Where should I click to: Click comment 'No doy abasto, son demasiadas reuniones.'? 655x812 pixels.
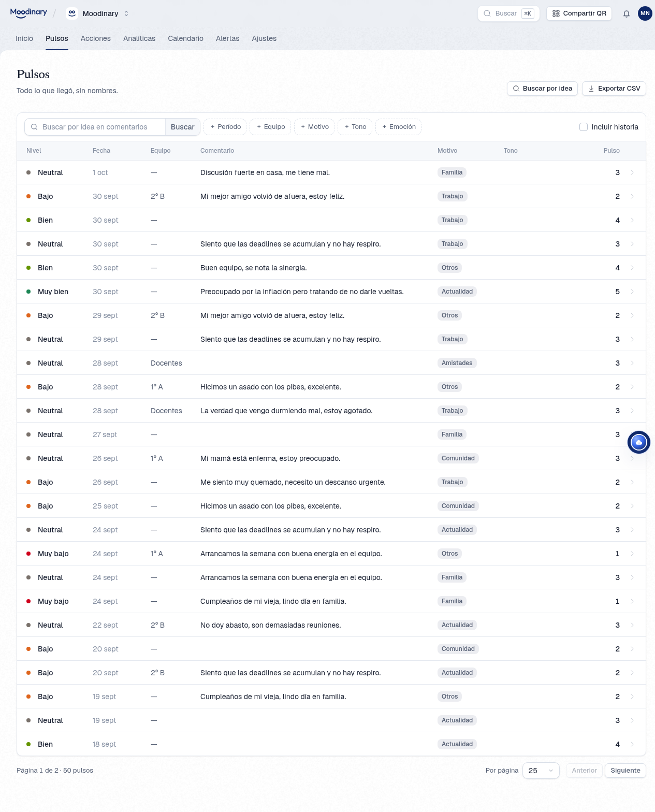pyautogui.click(x=271, y=625)
